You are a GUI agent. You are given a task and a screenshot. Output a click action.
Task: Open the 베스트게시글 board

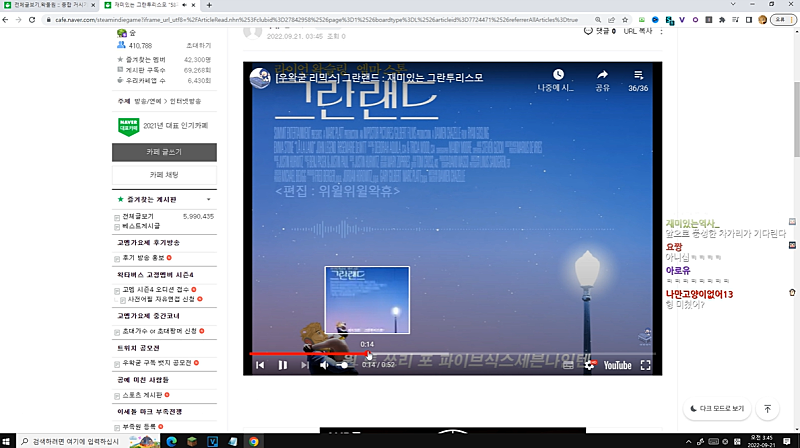(141, 227)
